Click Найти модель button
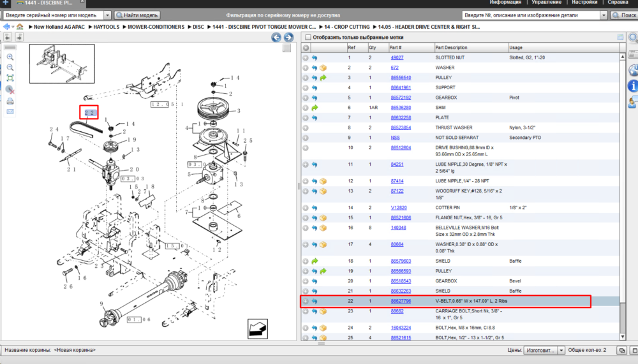 coord(137,15)
